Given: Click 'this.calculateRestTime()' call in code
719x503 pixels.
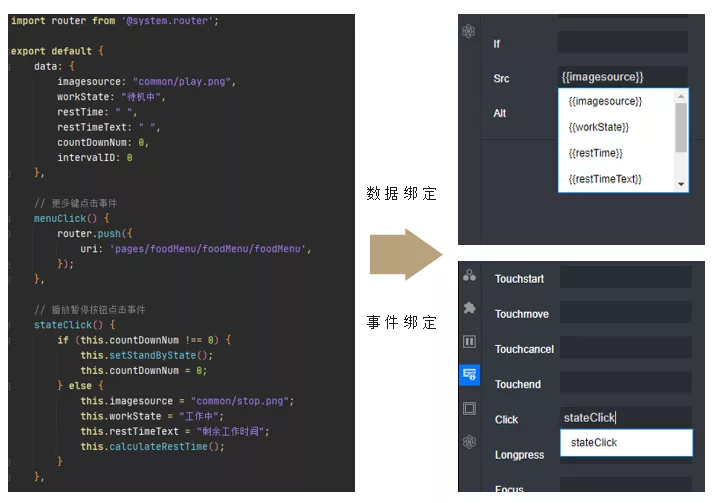Looking at the screenshot, I should 152,447.
